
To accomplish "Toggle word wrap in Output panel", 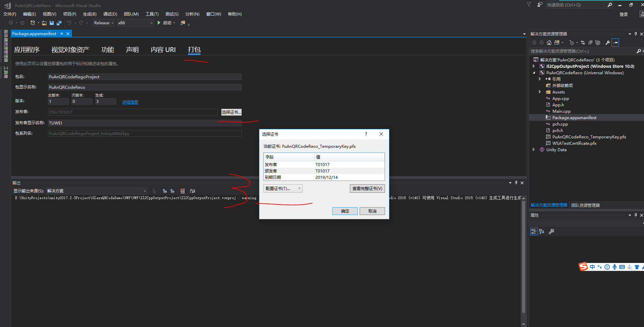I will (x=192, y=191).
